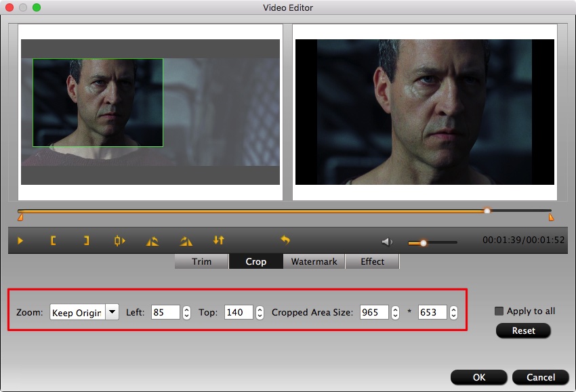The image size is (576, 392).
Task: Flip the video horizontally
Action: (x=152, y=240)
